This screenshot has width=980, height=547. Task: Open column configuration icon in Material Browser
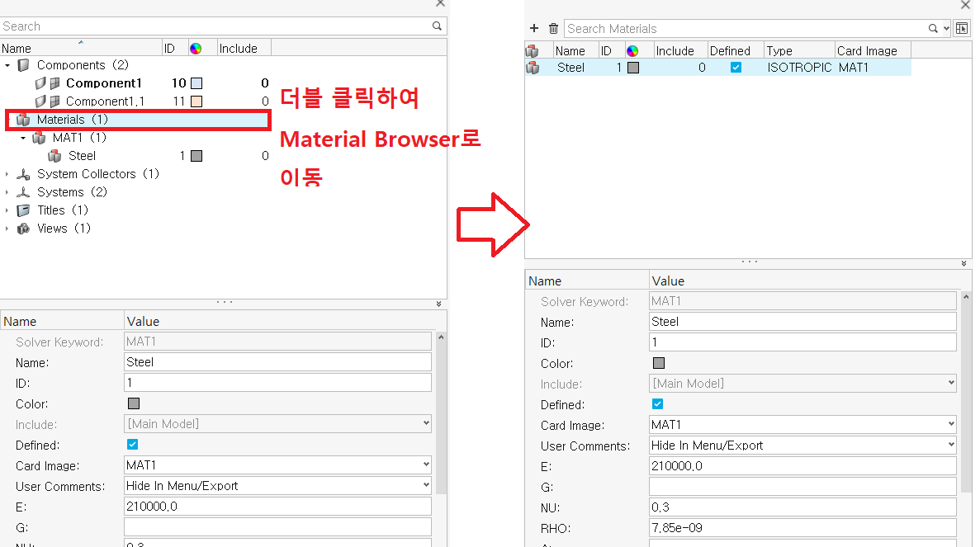pos(962,28)
